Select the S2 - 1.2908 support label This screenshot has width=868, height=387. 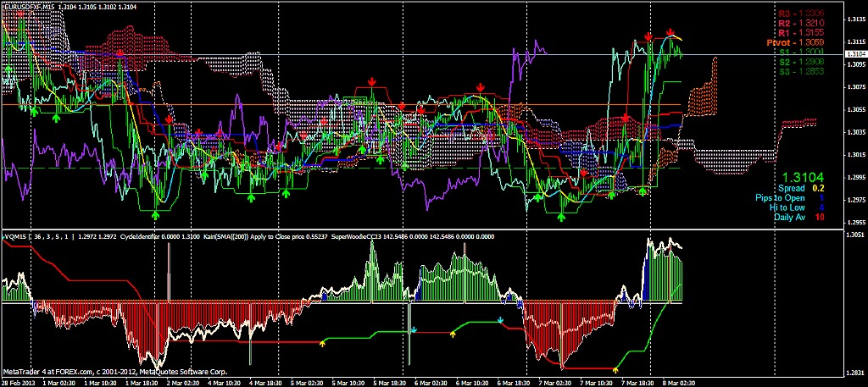pyautogui.click(x=802, y=62)
